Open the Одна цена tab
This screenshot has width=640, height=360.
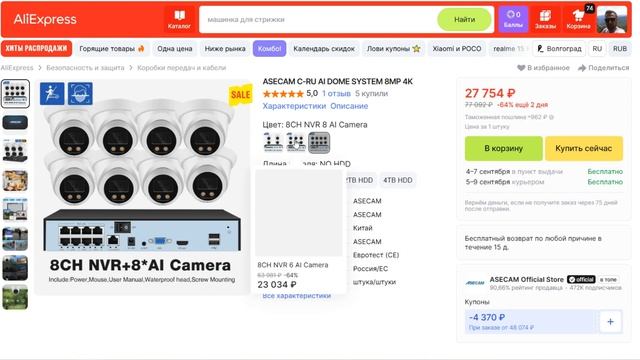pos(175,49)
